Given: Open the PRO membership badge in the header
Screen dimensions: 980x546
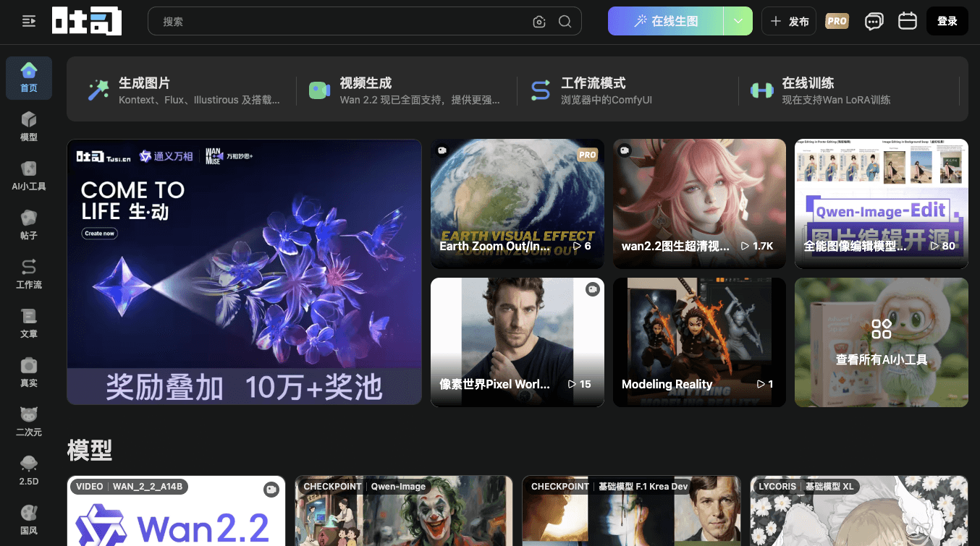Looking at the screenshot, I should coord(837,21).
